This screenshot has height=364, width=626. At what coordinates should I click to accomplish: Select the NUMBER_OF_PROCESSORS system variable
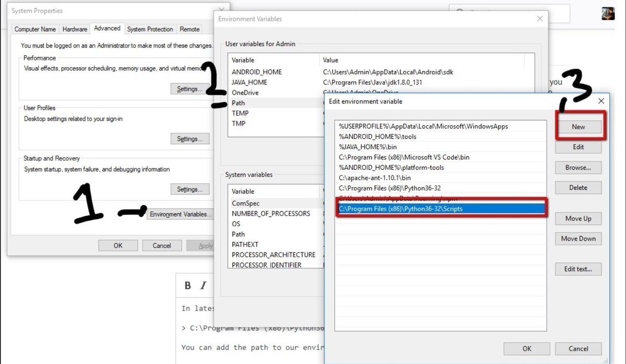pos(271,213)
